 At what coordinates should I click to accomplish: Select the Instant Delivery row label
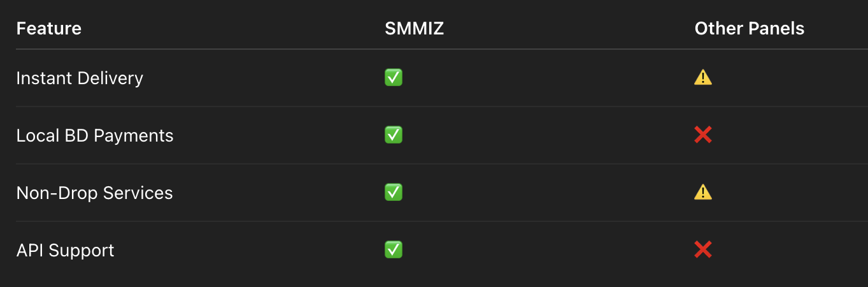click(80, 78)
